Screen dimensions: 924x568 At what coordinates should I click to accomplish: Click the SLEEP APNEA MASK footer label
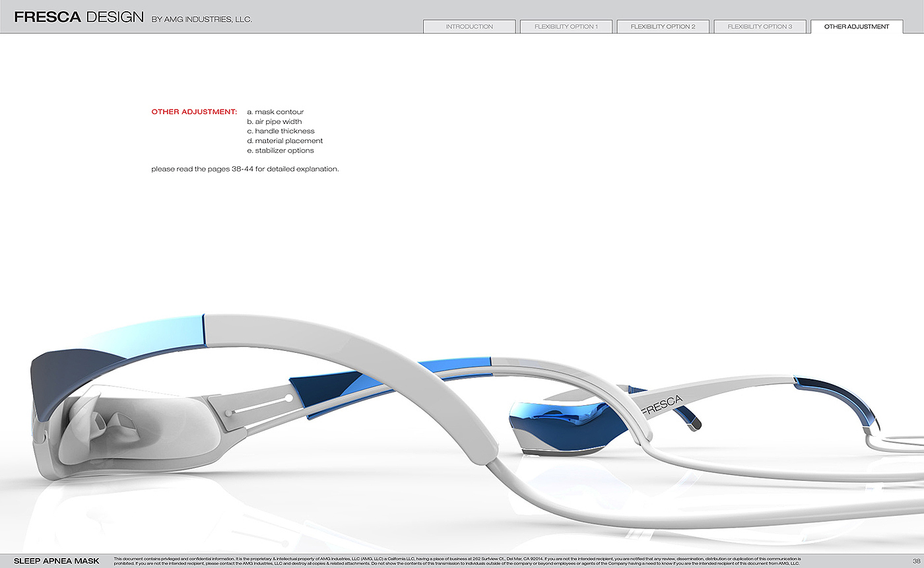click(x=57, y=561)
